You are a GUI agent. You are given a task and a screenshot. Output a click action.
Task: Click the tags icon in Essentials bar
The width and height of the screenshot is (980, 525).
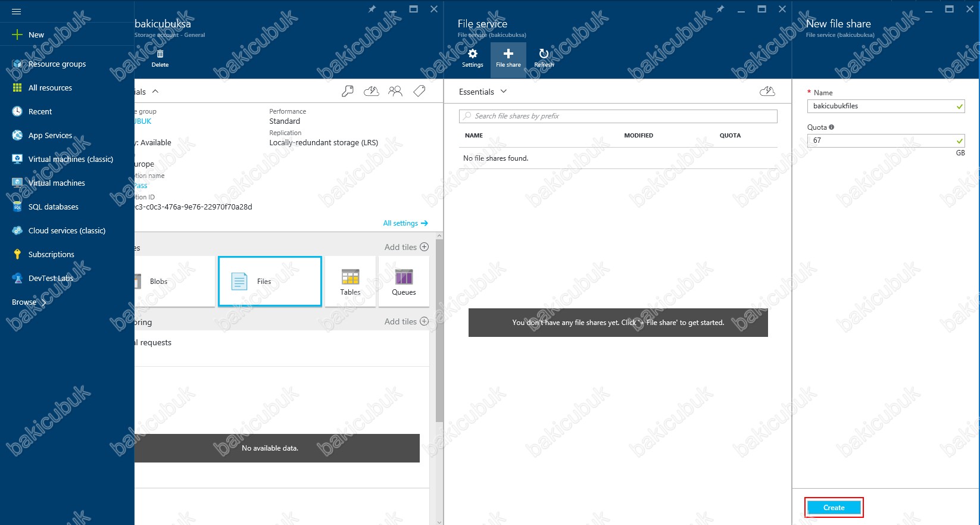[419, 91]
